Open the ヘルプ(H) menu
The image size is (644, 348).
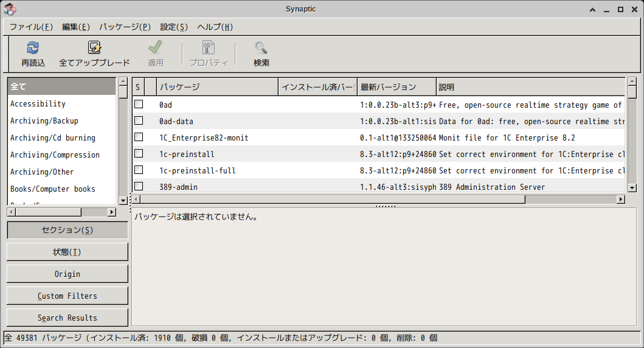tap(215, 27)
